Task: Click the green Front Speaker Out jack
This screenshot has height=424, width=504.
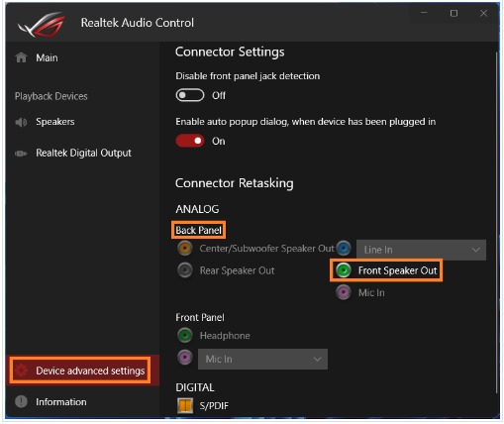Action: (x=344, y=270)
